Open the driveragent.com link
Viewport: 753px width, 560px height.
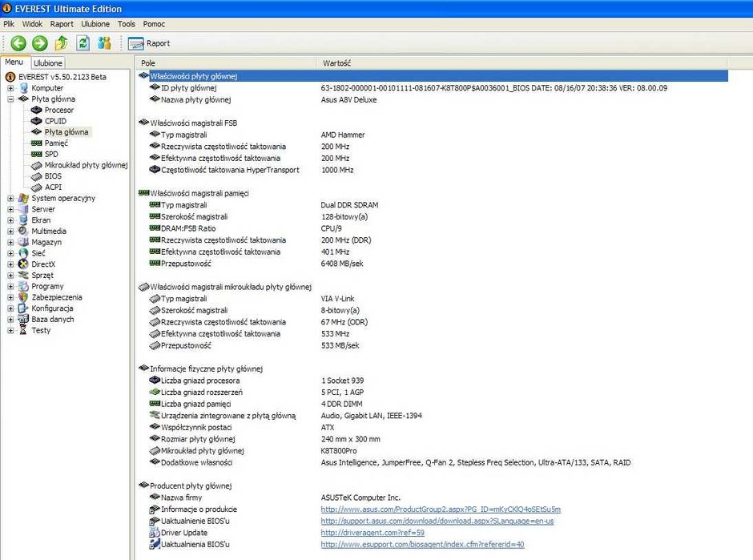[x=372, y=533]
